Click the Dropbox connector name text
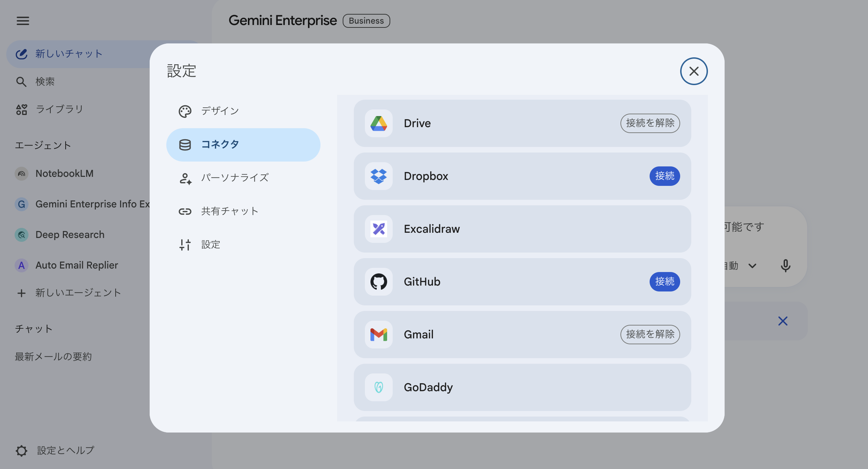 426,176
